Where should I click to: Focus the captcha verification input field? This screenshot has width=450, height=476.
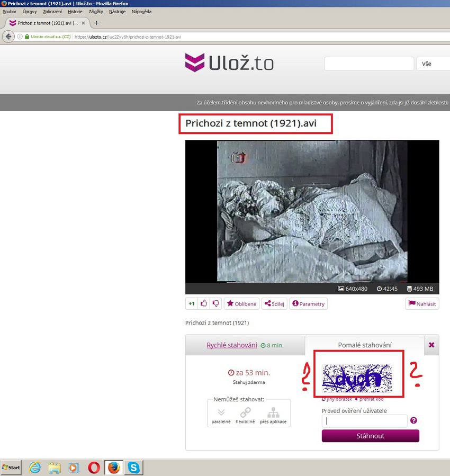point(364,421)
